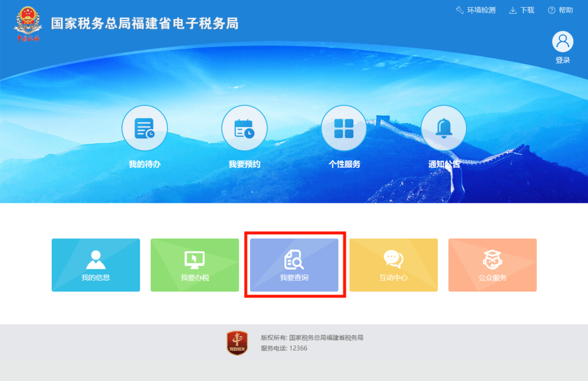This screenshot has width=588, height=381.
Task: Click the 个性服务 label
Action: pyautogui.click(x=344, y=164)
